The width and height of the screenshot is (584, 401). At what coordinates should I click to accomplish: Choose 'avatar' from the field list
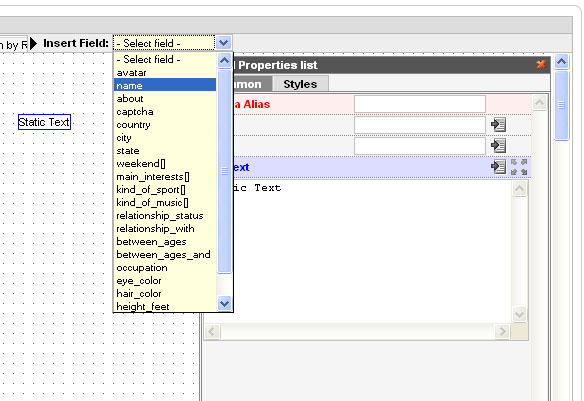[x=165, y=73]
